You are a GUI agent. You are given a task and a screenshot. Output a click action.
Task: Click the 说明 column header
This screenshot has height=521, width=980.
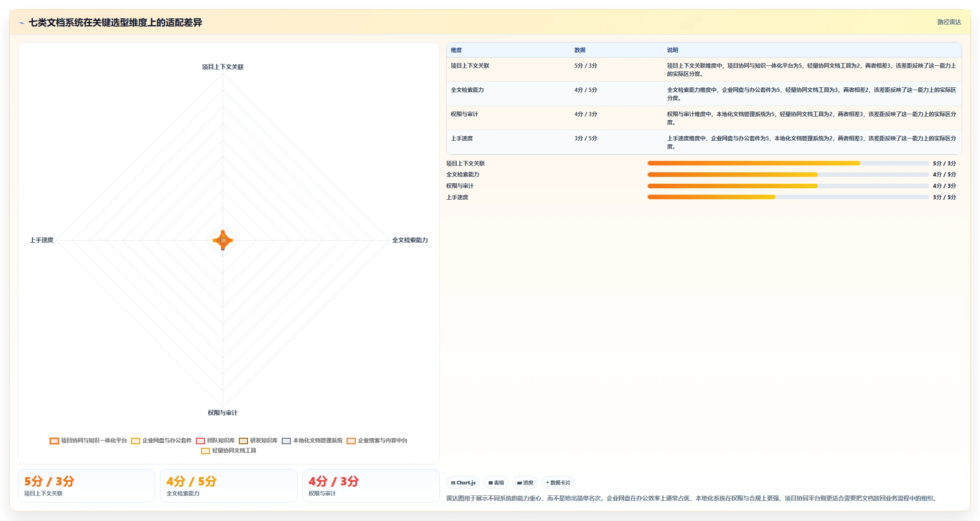pyautogui.click(x=672, y=50)
